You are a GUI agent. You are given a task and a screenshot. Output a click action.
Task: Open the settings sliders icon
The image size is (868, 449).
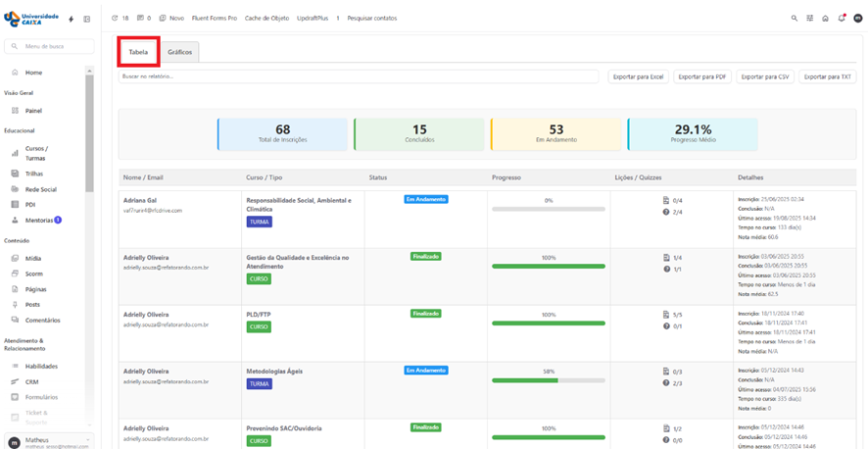click(810, 18)
